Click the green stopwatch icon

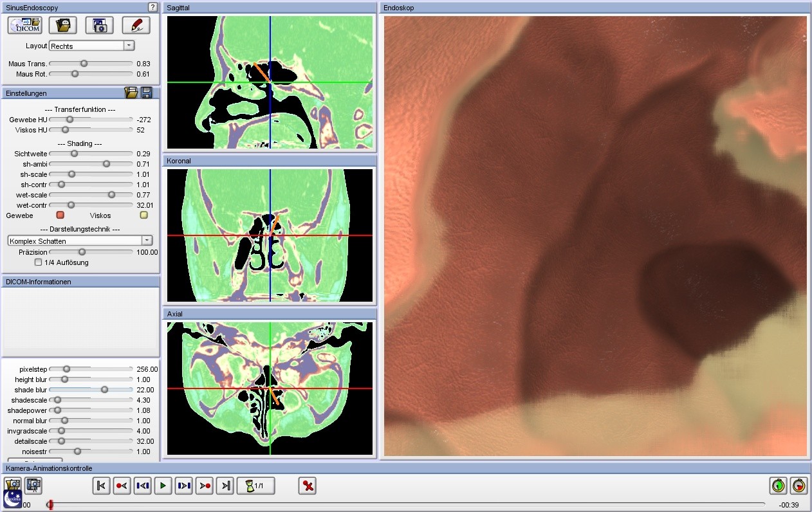click(x=779, y=486)
